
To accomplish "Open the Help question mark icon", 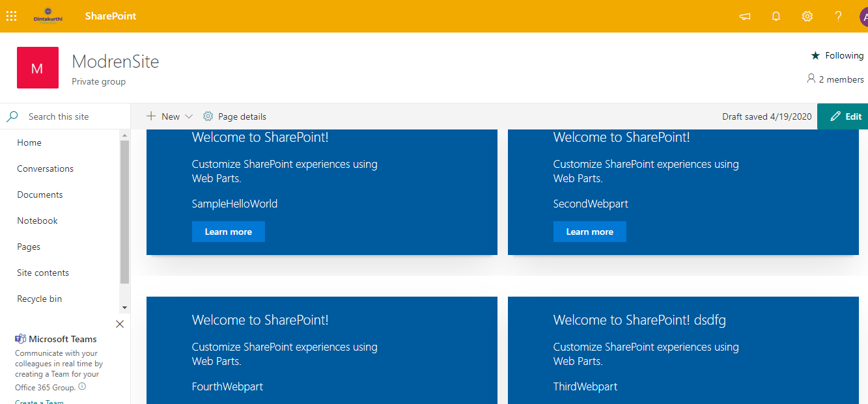I will pos(838,16).
